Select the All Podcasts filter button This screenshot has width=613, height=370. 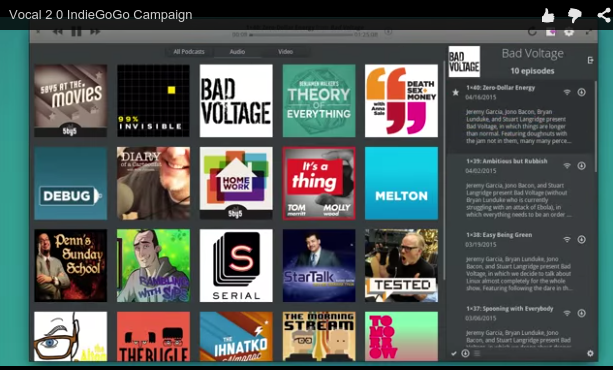(x=189, y=52)
